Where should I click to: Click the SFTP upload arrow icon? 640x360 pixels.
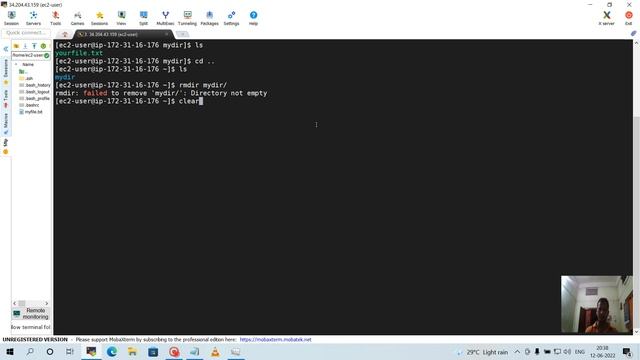[34, 46]
